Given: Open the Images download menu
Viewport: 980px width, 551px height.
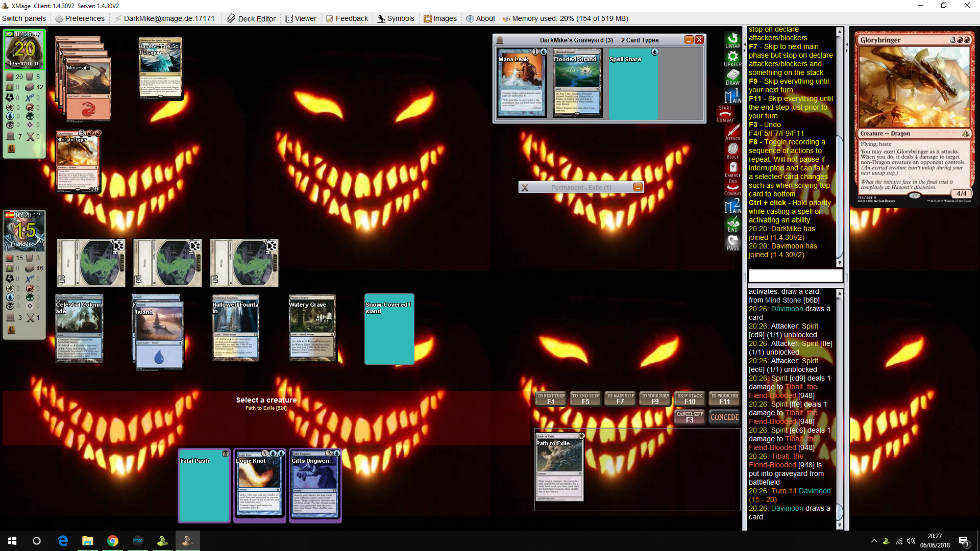Looking at the screenshot, I should 440,18.
